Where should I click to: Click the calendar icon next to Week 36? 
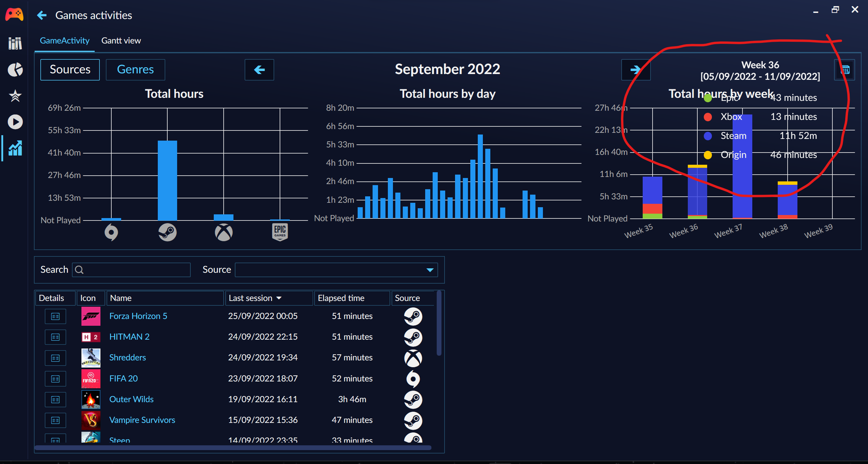point(845,70)
